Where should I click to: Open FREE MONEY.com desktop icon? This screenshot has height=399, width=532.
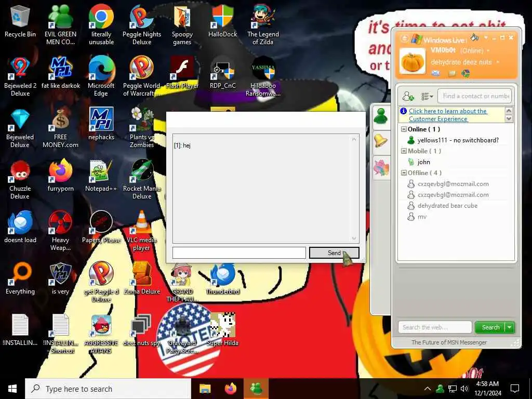[60, 128]
